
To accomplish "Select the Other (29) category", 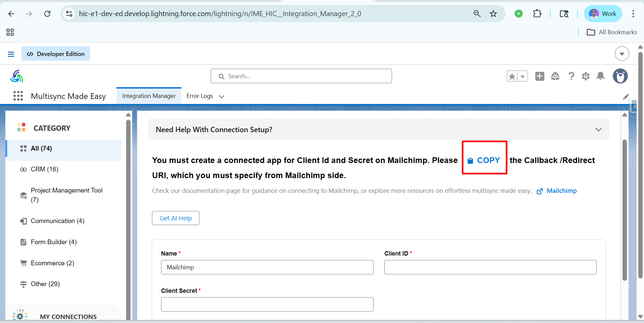I will coord(64,284).
